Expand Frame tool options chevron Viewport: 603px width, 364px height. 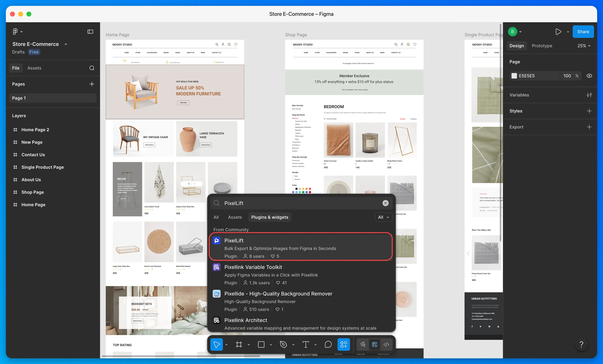click(x=249, y=345)
